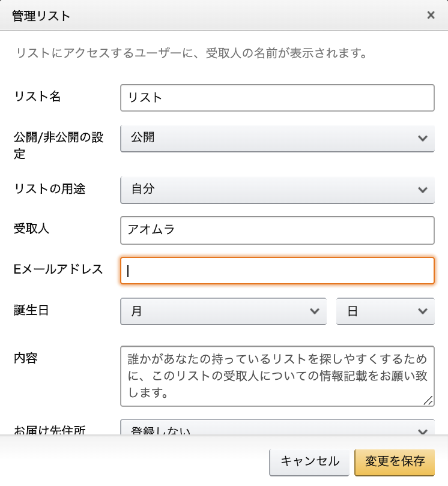Click the リストの用途 label
The width and height of the screenshot is (448, 486).
(49, 189)
